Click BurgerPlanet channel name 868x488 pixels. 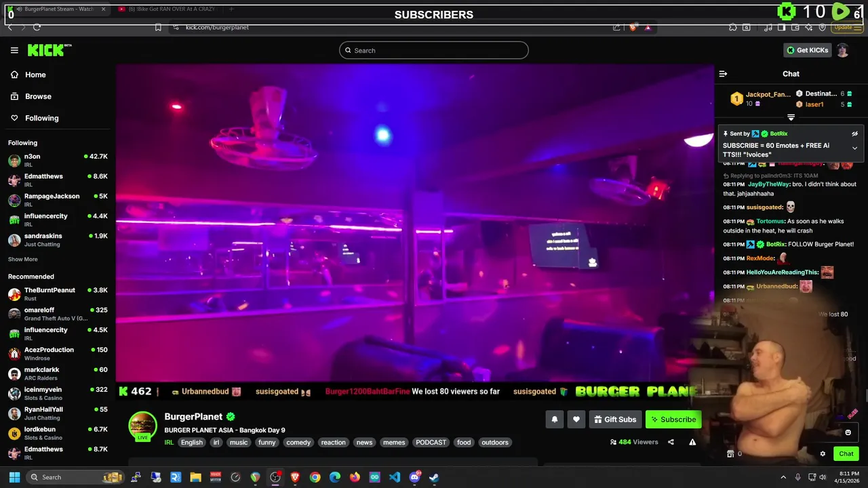(193, 417)
